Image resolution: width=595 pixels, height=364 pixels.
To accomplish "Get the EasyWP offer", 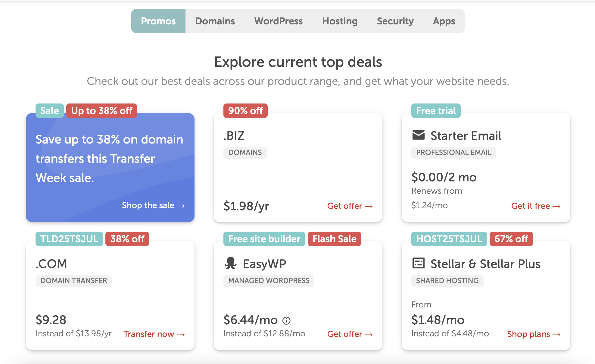I will pyautogui.click(x=350, y=334).
